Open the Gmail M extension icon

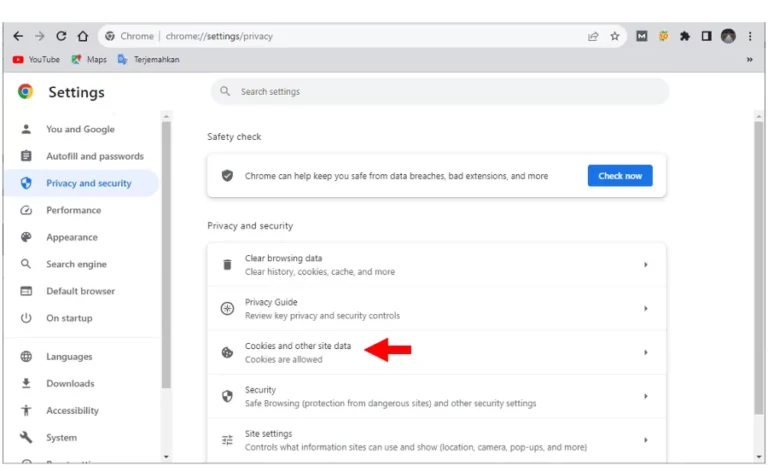[642, 36]
